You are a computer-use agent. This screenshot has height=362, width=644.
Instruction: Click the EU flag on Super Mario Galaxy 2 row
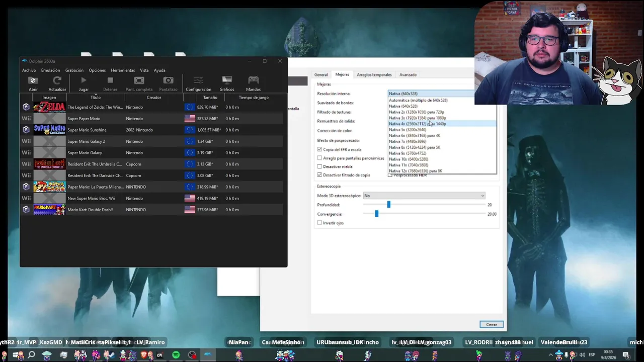[190, 141]
